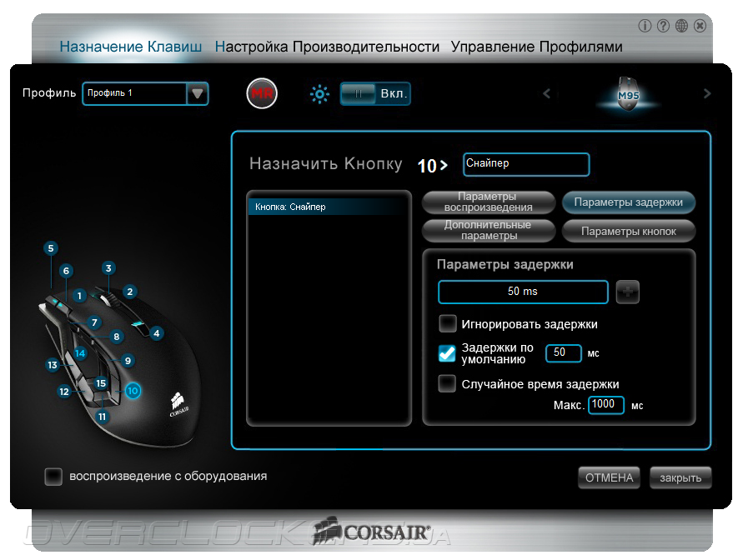Click the default delay 50 мс field
Viewport: 748px width, 560px height.
564,353
